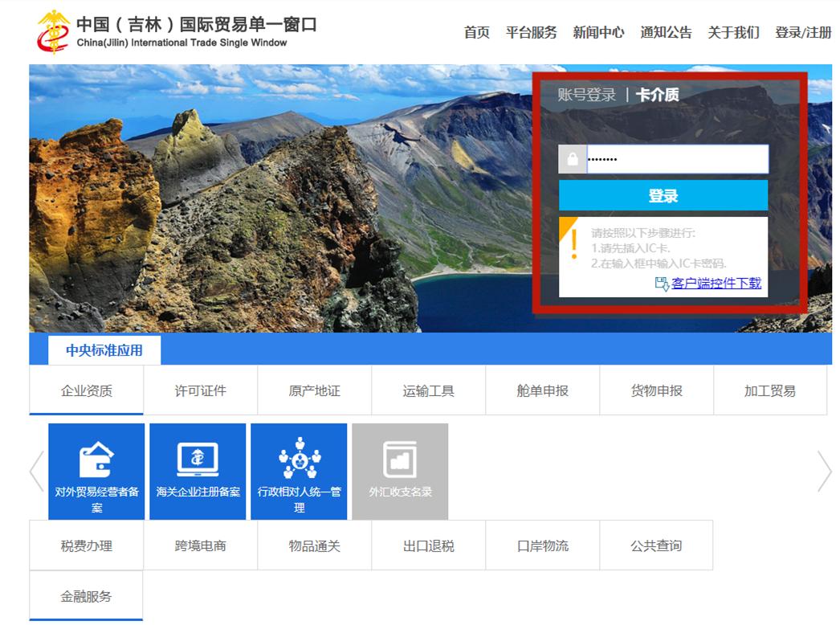Select the 货物申报 category tab
The height and width of the screenshot is (625, 840).
pyautogui.click(x=656, y=390)
